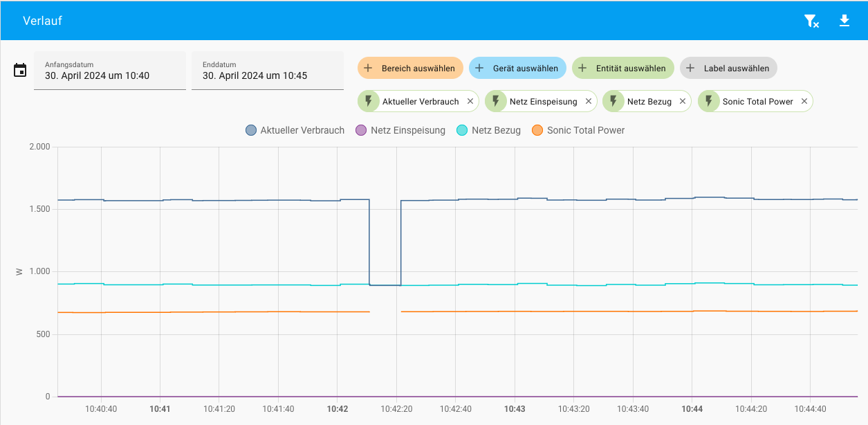Click plus icon on Entität auswählen
Screen dimensions: 868x425
[x=582, y=68]
